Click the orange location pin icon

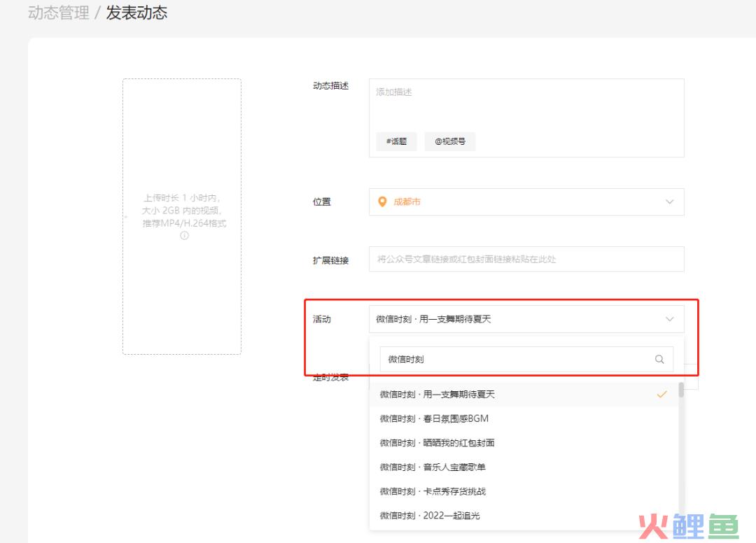pos(382,202)
